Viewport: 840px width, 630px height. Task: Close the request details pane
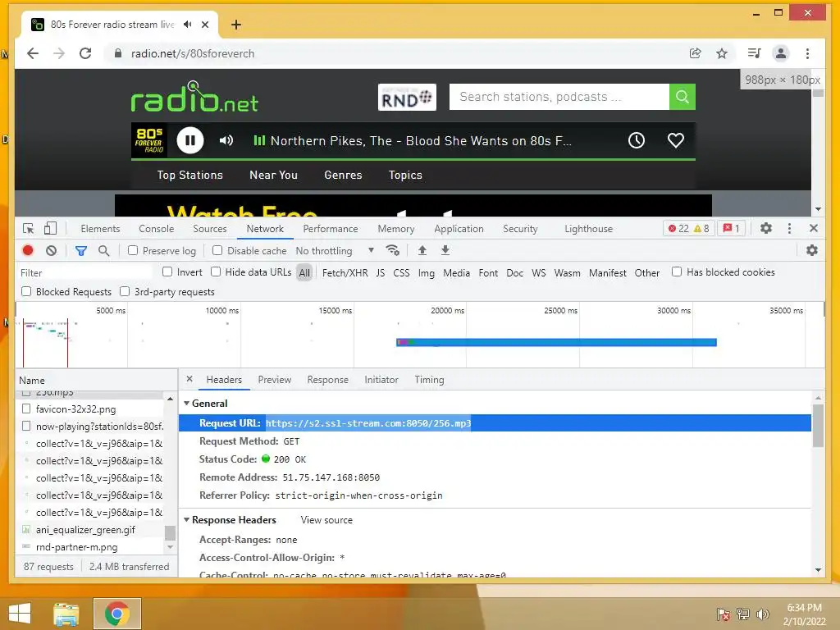coord(189,379)
